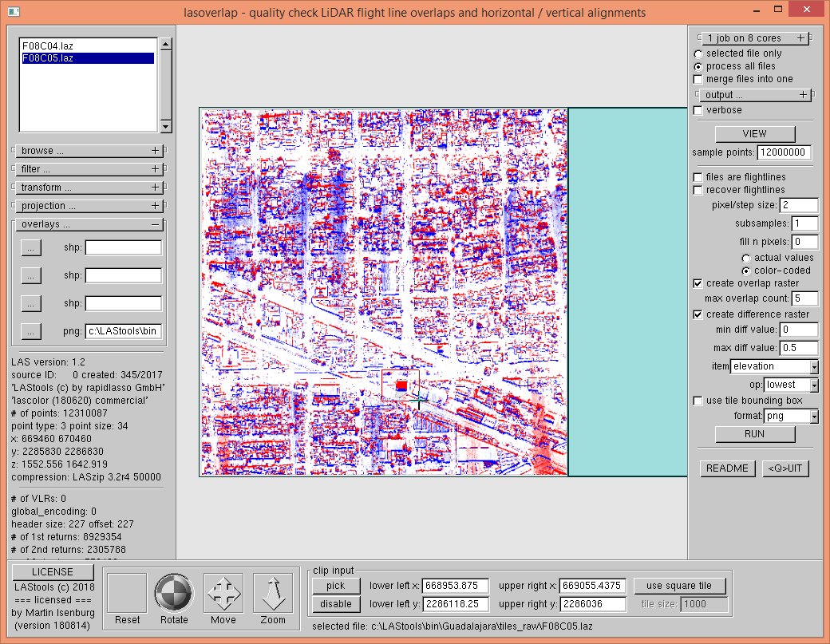
Task: Click the png overlay browse button
Action: pyautogui.click(x=31, y=331)
